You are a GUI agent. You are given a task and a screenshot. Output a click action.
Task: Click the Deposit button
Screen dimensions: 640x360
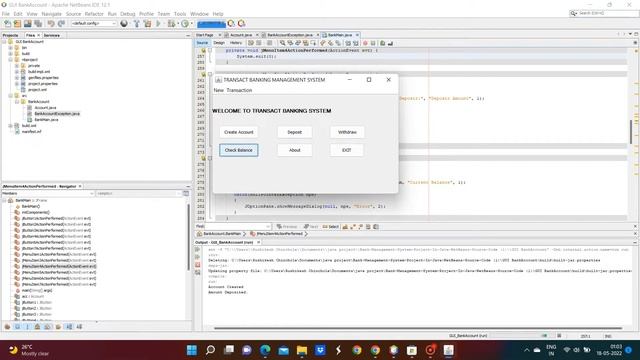(295, 132)
